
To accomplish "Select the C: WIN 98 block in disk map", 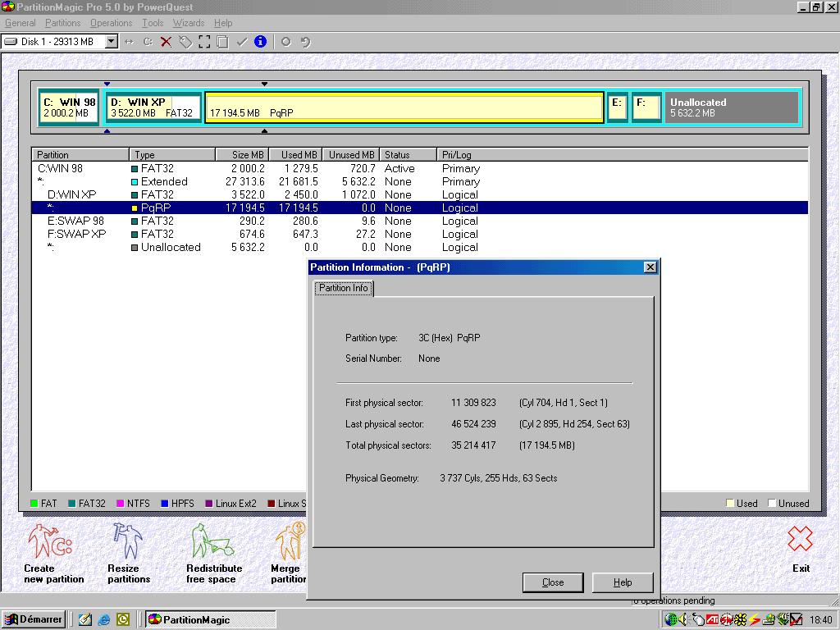I will (69, 107).
